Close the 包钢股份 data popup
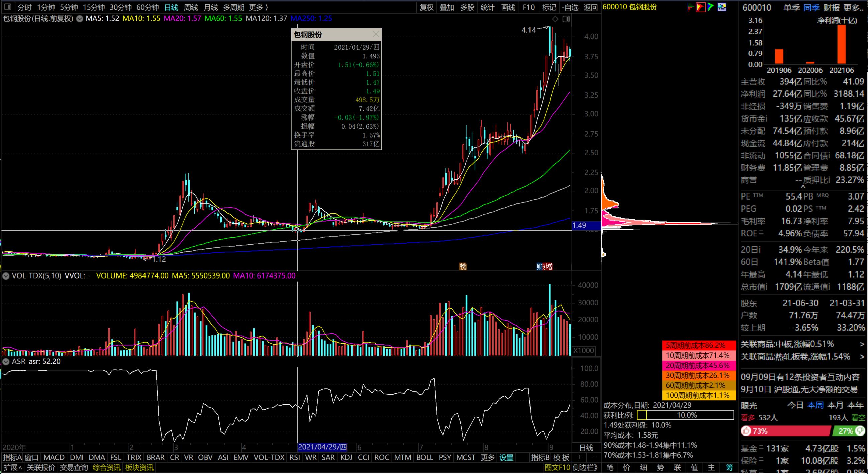Image resolution: width=868 pixels, height=474 pixels. point(376,34)
